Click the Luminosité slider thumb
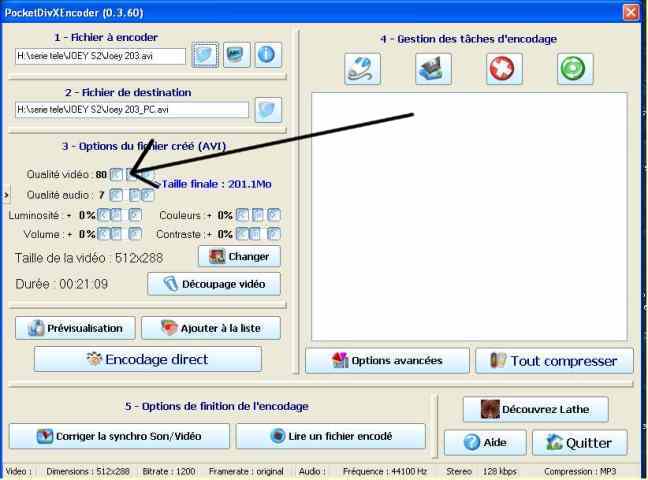This screenshot has width=648, height=480. click(x=116, y=215)
